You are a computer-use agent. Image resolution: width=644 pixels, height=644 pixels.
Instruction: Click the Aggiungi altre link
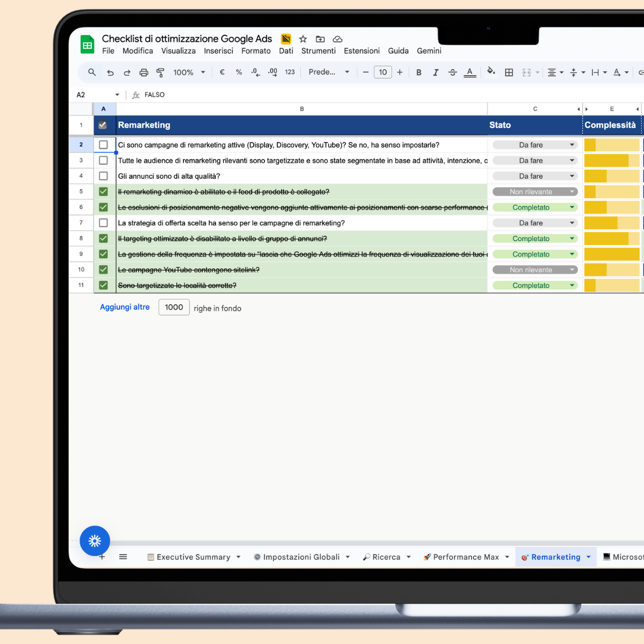click(x=125, y=307)
